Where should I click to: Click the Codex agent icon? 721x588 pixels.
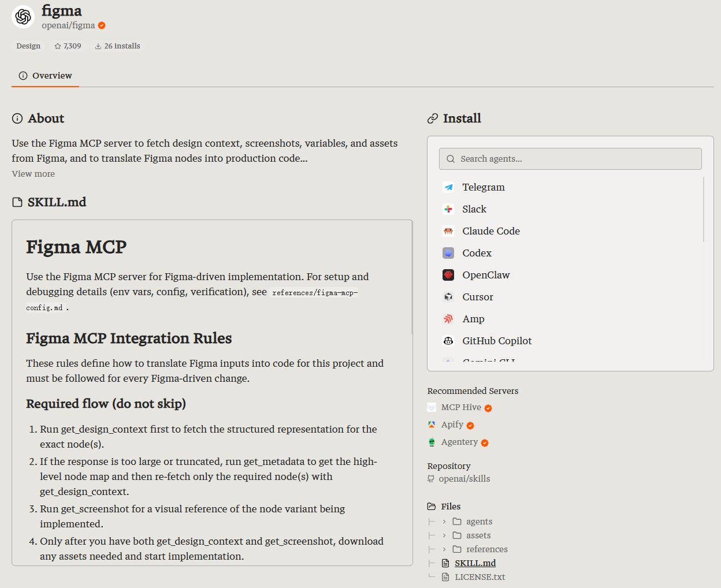[x=448, y=253]
